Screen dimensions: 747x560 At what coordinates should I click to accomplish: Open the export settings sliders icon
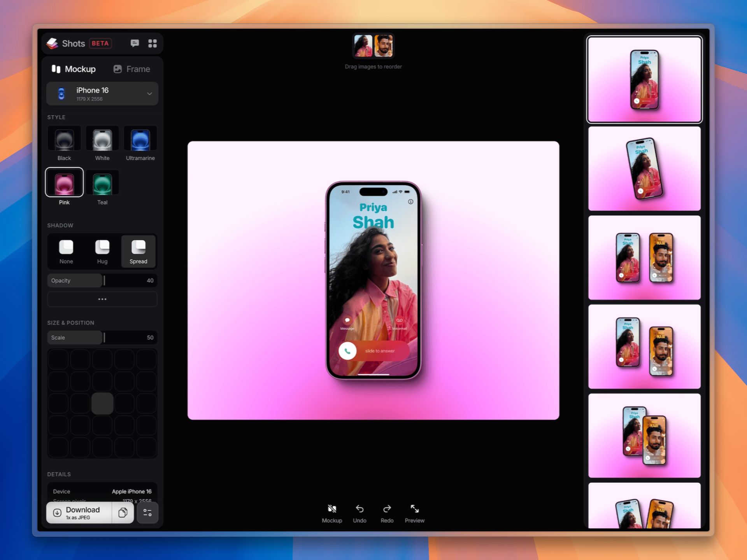147,513
